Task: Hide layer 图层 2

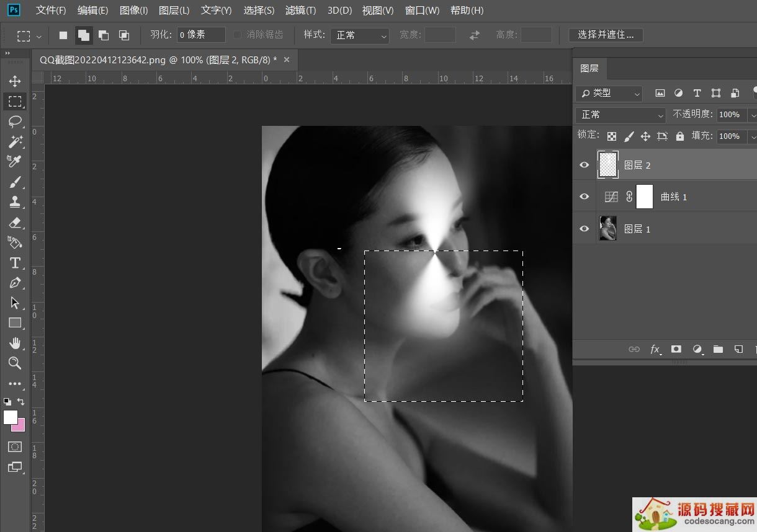Action: tap(584, 165)
